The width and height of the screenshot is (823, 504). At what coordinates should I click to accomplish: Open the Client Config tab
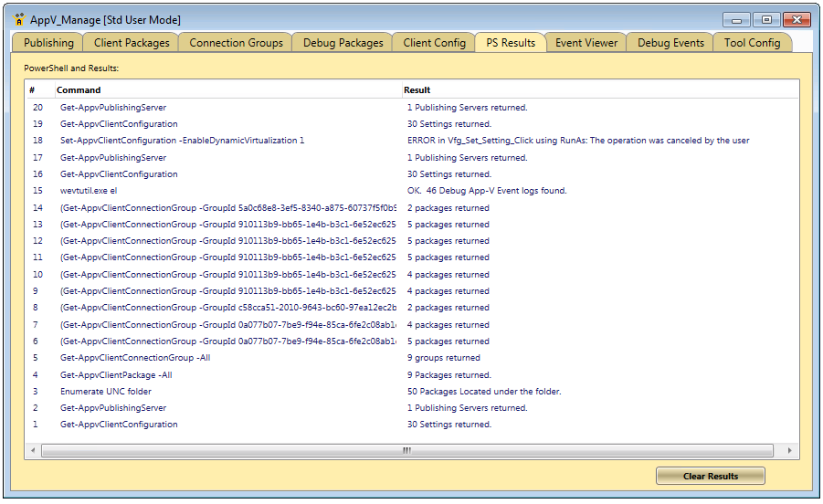pos(434,43)
